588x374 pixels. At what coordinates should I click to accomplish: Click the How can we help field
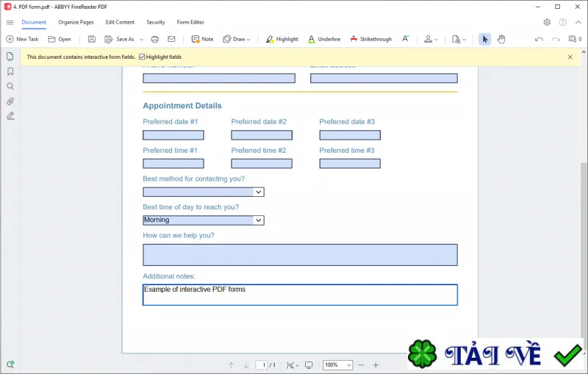click(300, 255)
